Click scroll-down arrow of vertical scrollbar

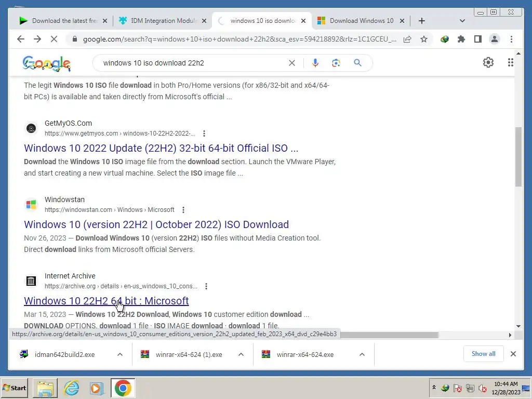pyautogui.click(x=518, y=326)
